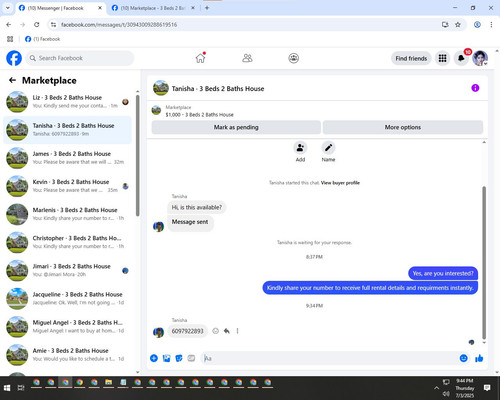This screenshot has width=500, height=400.
Task: React to the 6097922893 message with emoji
Action: click(216, 331)
